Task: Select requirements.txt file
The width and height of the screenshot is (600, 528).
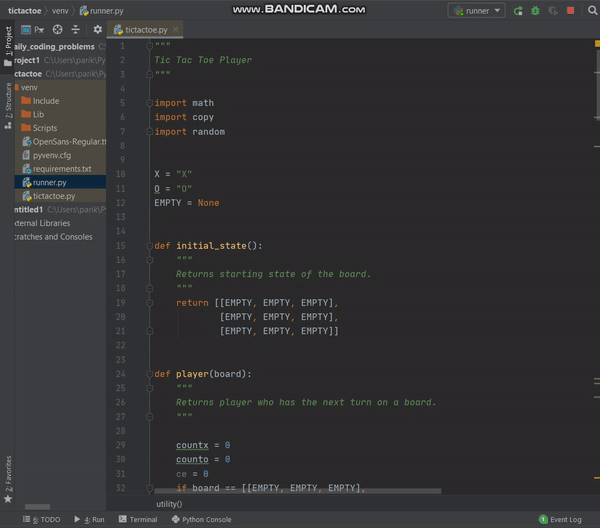Action: tap(60, 169)
